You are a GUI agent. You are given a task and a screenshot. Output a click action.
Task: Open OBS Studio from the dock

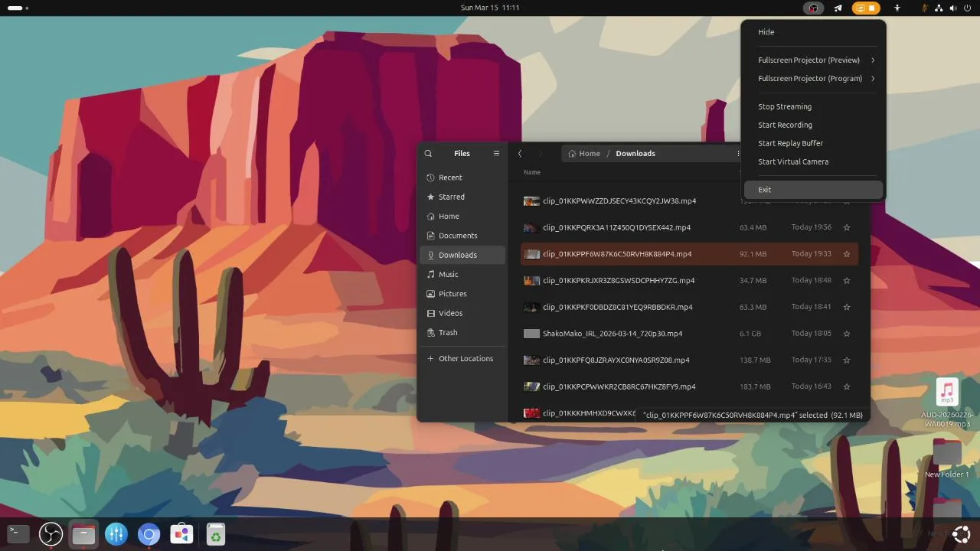(51, 534)
